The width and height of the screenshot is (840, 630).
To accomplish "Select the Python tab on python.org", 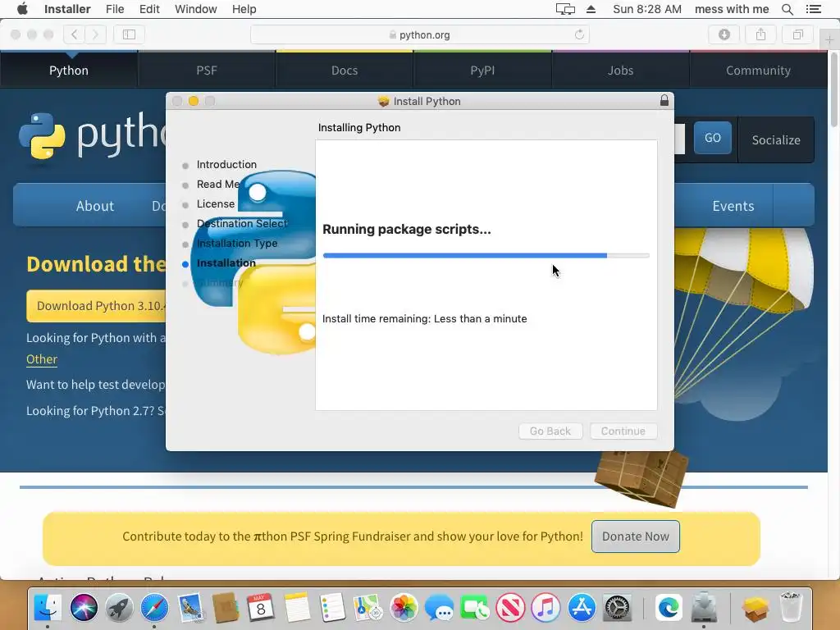I will pos(69,71).
